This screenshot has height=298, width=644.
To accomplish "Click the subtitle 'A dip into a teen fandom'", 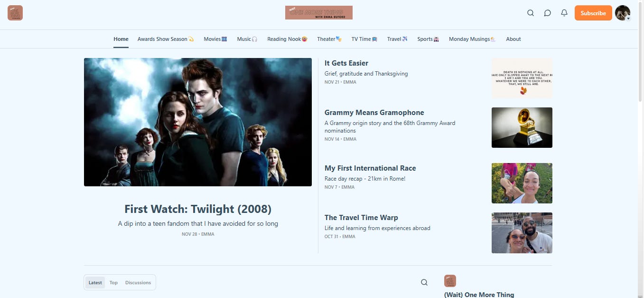I will coord(198,223).
